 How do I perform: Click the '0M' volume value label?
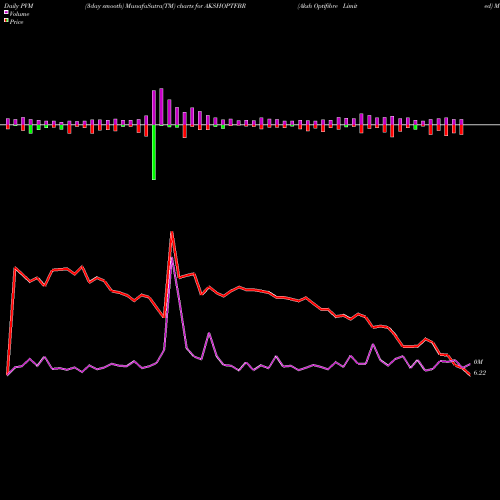point(478,362)
